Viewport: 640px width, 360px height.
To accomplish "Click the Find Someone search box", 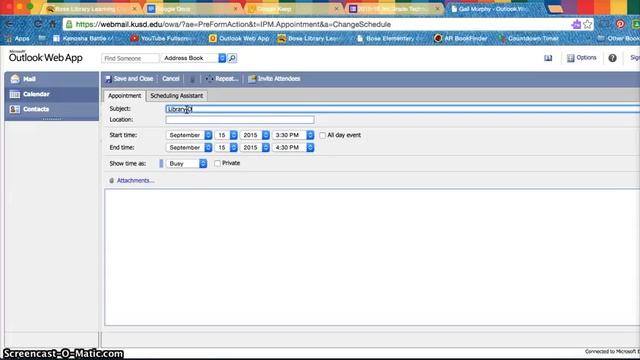I will (130, 58).
